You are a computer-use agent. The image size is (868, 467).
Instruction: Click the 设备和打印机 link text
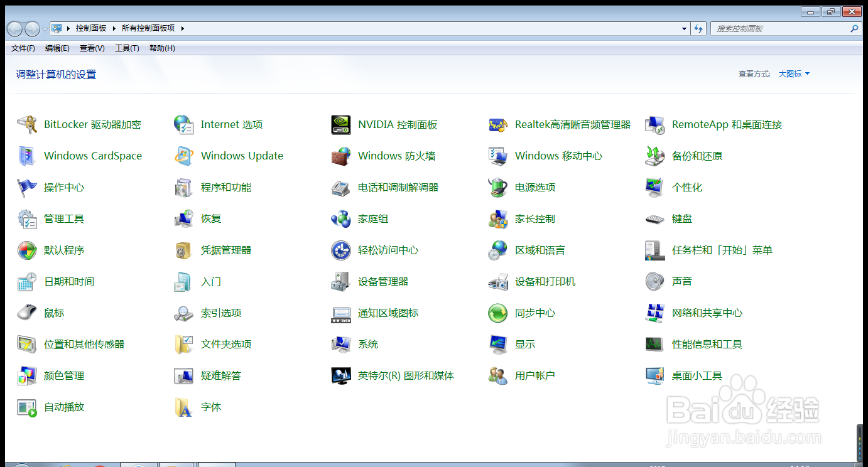coord(545,281)
